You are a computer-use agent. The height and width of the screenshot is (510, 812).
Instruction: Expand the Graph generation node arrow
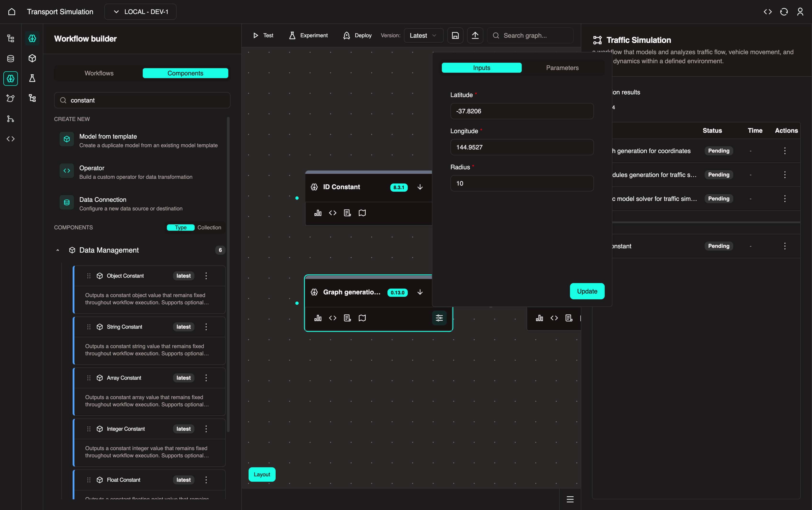420,292
